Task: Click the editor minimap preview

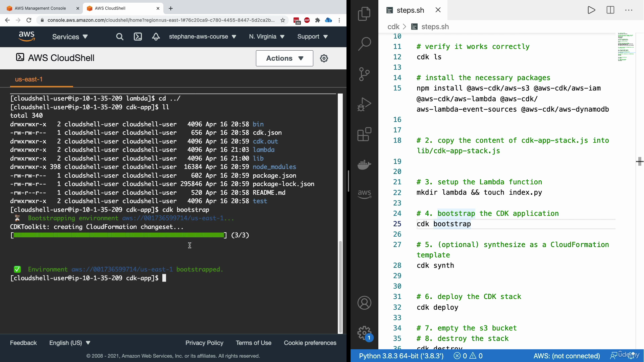Action: tap(626, 47)
